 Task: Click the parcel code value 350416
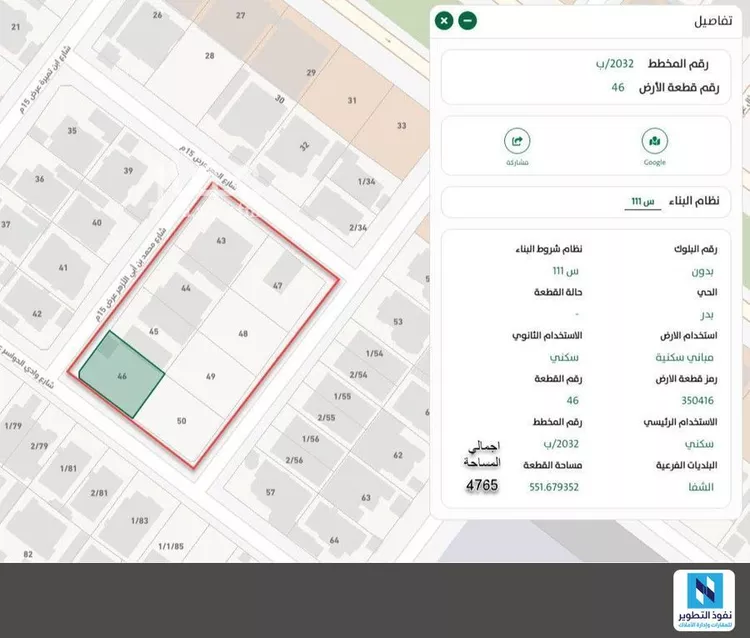pyautogui.click(x=697, y=400)
